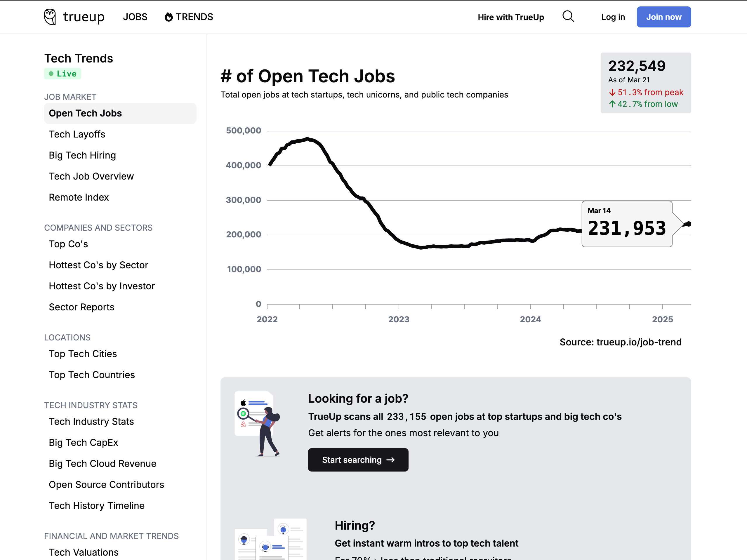Screen dimensions: 747x560
Task: Open the search magnifier icon
Action: pyautogui.click(x=568, y=17)
